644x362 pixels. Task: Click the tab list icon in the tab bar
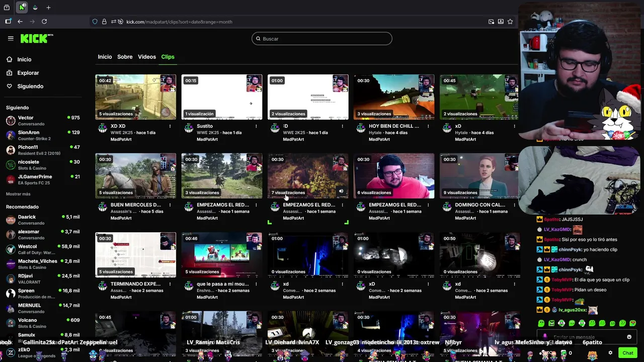point(7,8)
